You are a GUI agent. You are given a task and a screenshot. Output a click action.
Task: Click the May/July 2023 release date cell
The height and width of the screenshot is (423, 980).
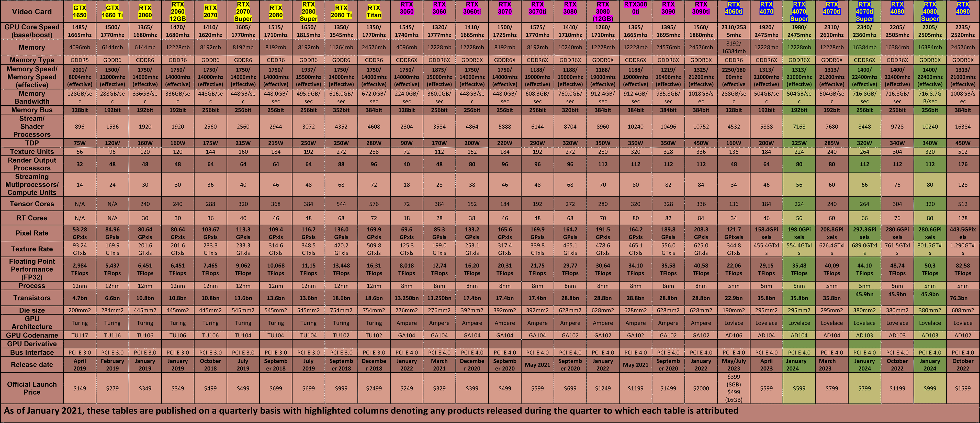pyautogui.click(x=734, y=364)
